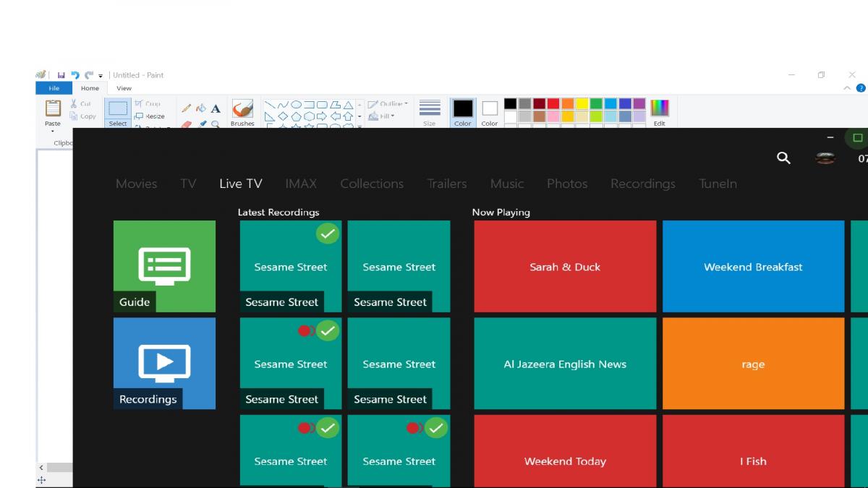Image resolution: width=868 pixels, height=488 pixels.
Task: Click the search magnifier in the media app
Action: pos(783,158)
